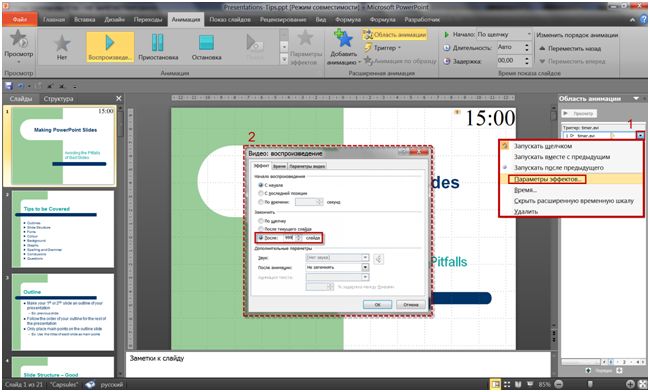
Task: Switch to the Дизайн ribbon tab
Action: click(x=114, y=19)
